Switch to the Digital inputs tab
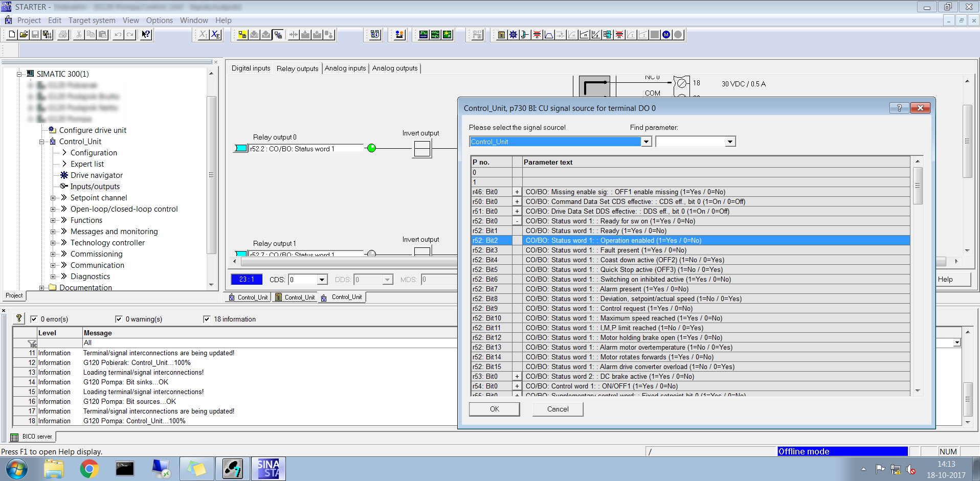The image size is (980, 481). (x=251, y=68)
